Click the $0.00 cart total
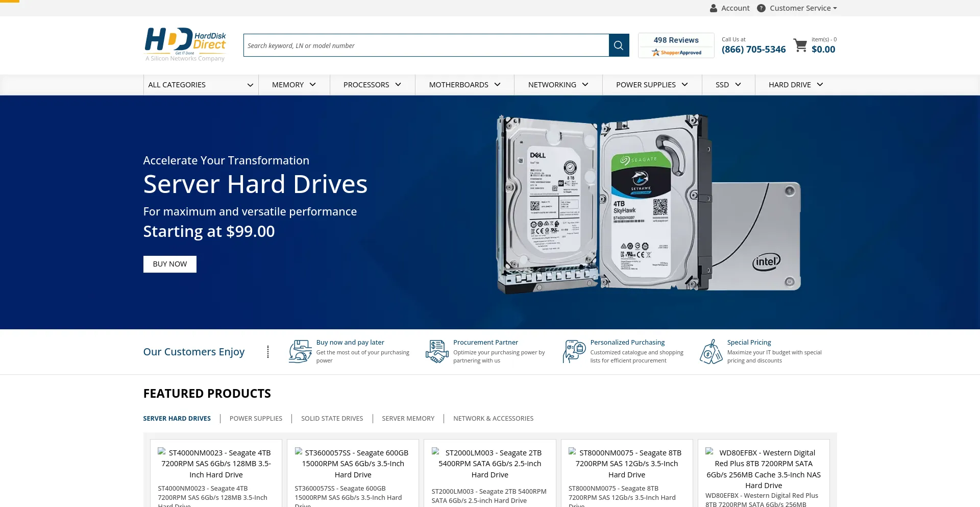980x507 pixels. tap(823, 50)
